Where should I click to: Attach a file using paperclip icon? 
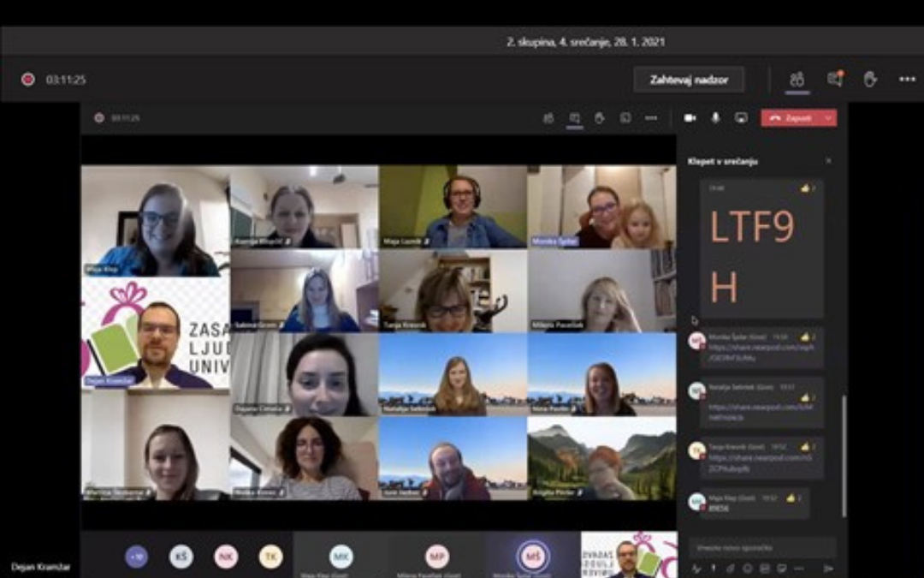[x=730, y=568]
